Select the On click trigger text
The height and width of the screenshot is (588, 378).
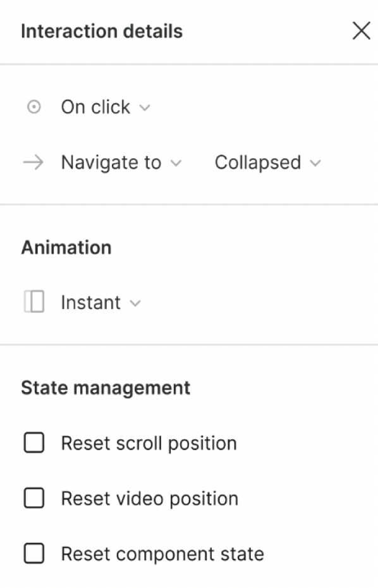95,107
